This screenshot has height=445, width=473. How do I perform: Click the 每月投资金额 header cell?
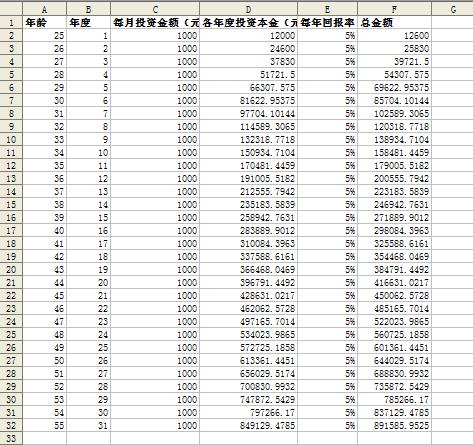click(x=155, y=22)
